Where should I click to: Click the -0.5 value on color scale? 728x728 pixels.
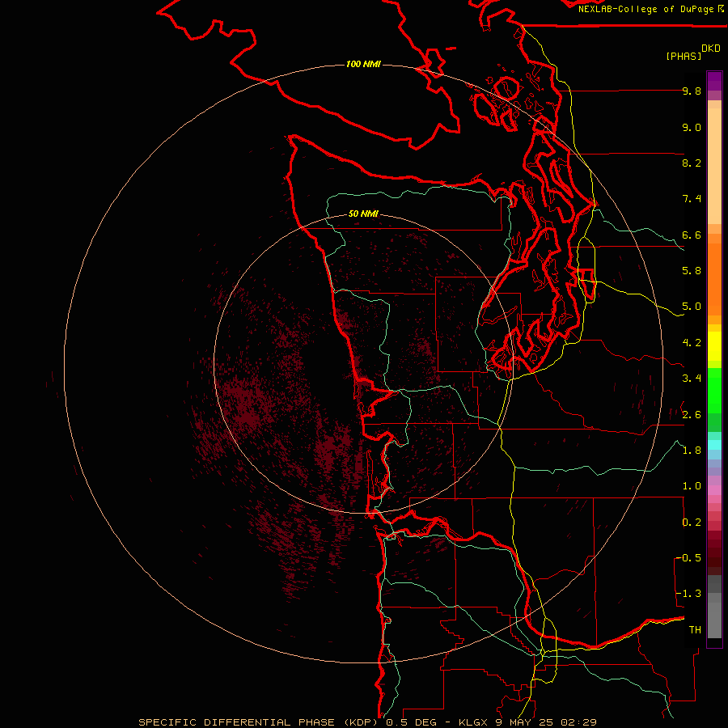pyautogui.click(x=688, y=558)
